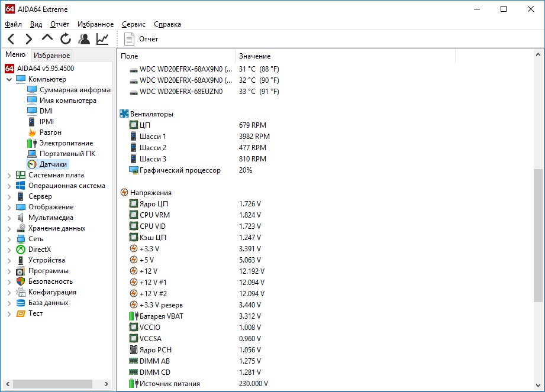Open the user account toolbar icon

click(84, 39)
